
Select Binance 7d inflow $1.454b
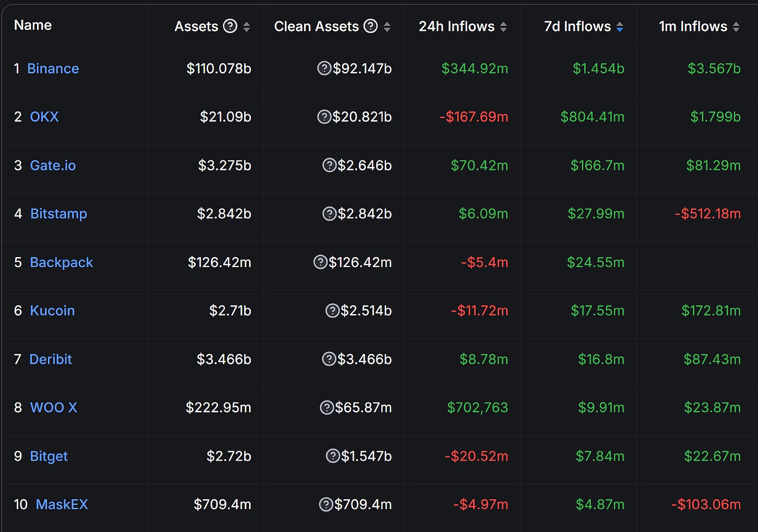coord(599,68)
